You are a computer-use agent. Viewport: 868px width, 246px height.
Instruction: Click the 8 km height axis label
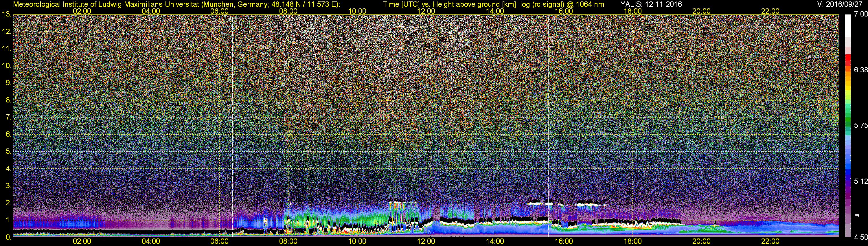click(x=8, y=100)
